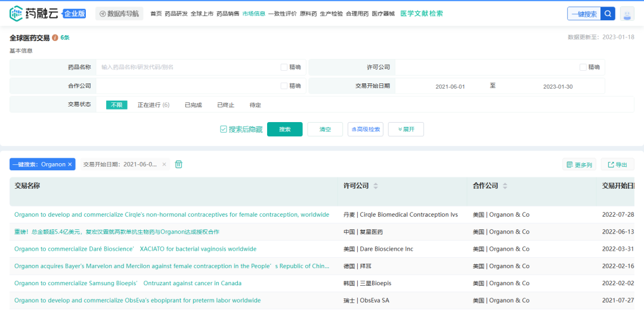This screenshot has width=644, height=312.
Task: Click the green trash icon to clear filters
Action: tap(179, 164)
